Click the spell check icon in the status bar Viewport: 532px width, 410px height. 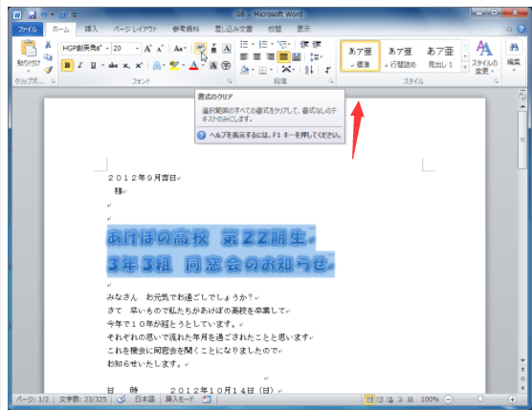122,399
